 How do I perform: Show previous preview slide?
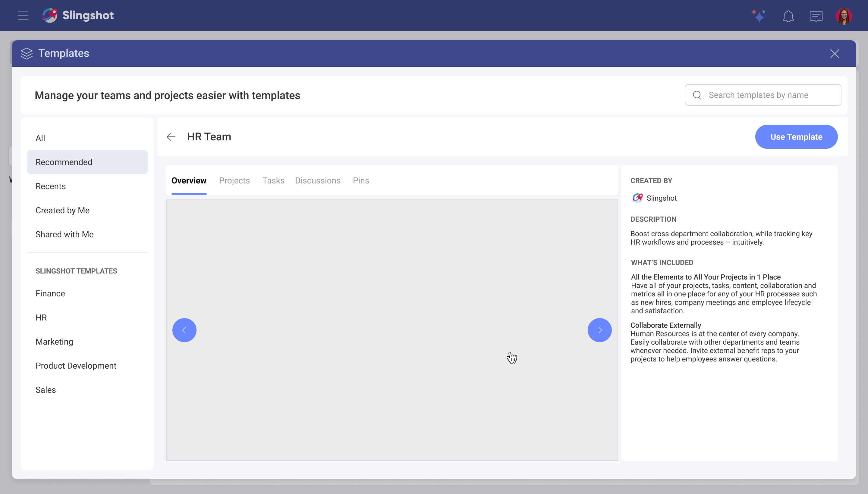[184, 330]
